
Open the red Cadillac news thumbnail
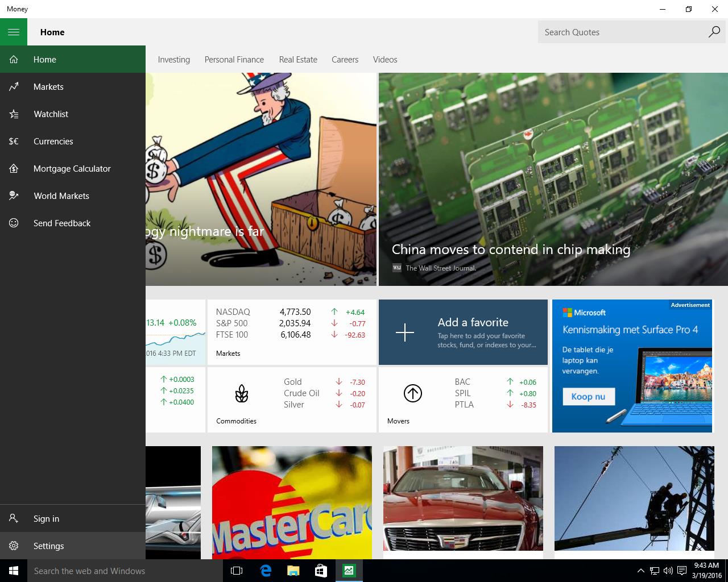[x=463, y=498]
